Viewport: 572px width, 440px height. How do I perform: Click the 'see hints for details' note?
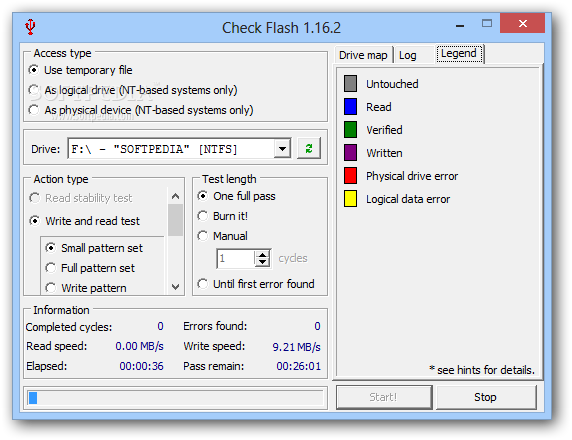(x=482, y=370)
